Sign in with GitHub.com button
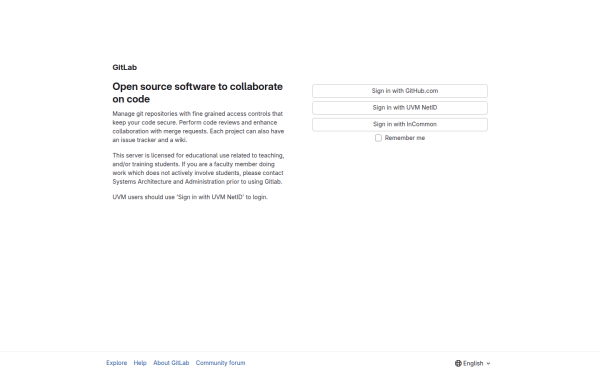The height and width of the screenshot is (375, 600). (400, 91)
